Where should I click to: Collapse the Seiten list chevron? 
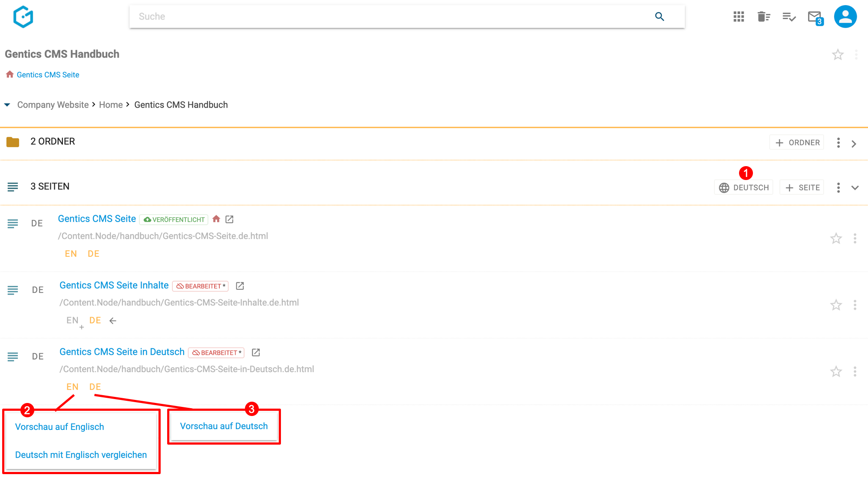pos(855,188)
